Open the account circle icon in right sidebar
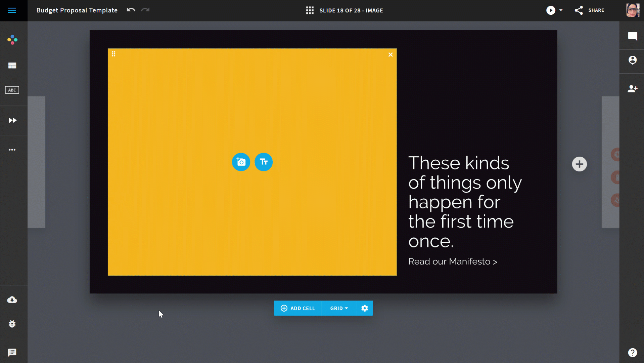Image resolution: width=644 pixels, height=363 pixels. tap(633, 60)
